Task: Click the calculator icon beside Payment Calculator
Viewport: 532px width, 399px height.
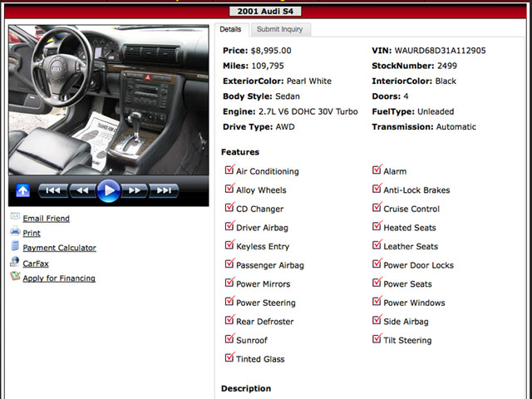Action: (15, 247)
